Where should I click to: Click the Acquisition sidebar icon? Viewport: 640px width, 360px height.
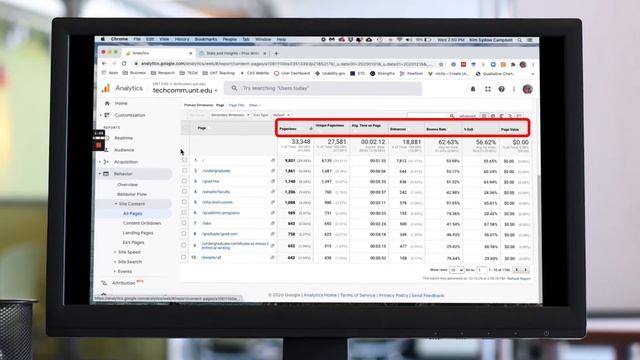(x=106, y=162)
